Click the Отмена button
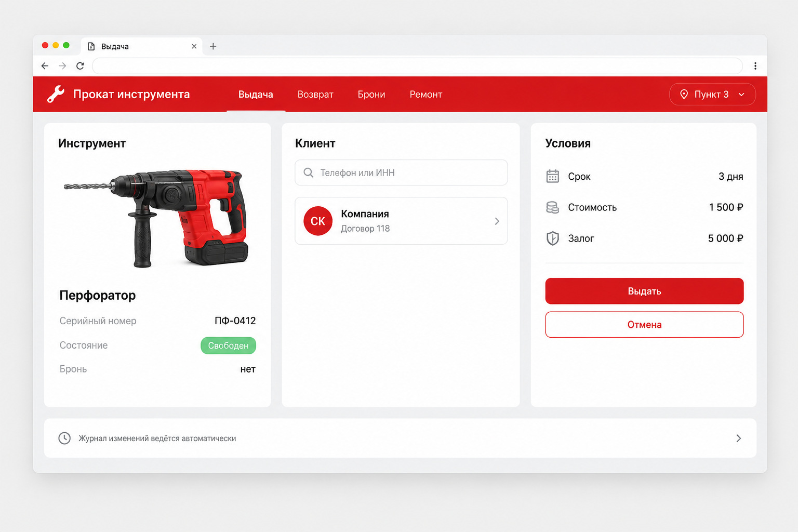Viewport: 798px width, 532px height. 644,325
